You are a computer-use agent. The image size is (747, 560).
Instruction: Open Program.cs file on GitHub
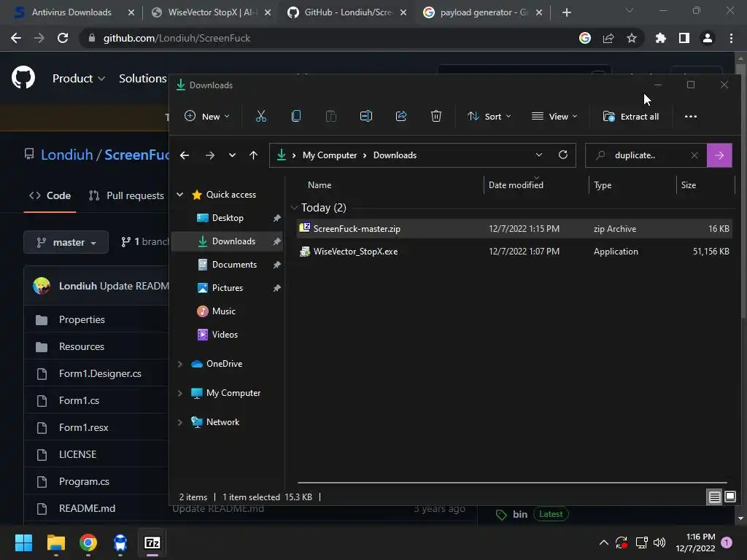(x=84, y=481)
